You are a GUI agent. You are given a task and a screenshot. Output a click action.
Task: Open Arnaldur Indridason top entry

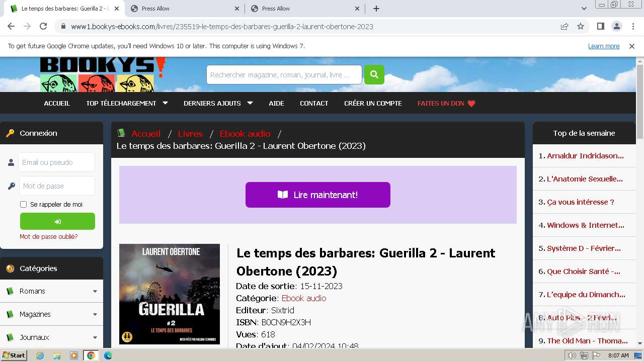coord(585,156)
